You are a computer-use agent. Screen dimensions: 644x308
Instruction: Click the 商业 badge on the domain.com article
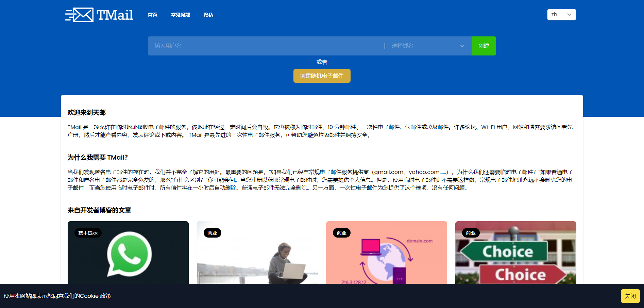341,233
